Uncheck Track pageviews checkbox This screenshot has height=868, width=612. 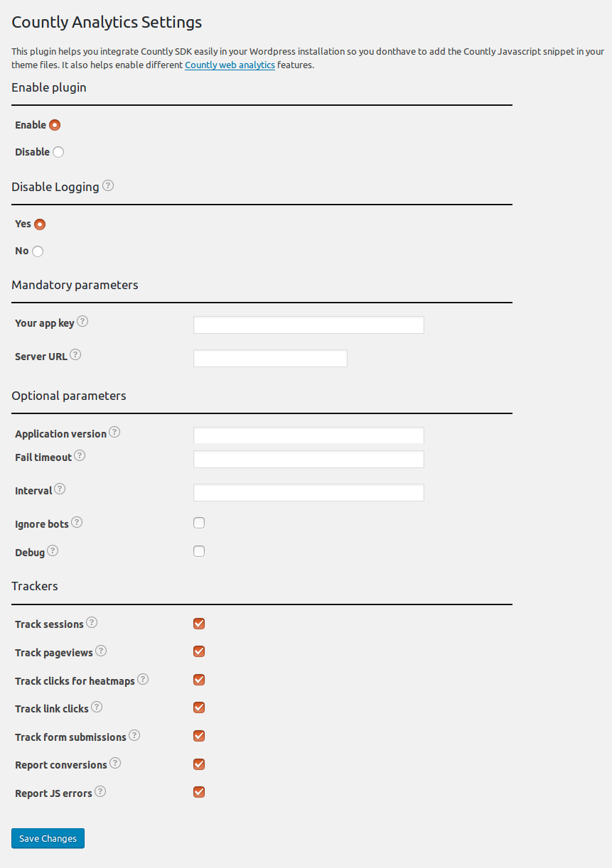tap(199, 651)
